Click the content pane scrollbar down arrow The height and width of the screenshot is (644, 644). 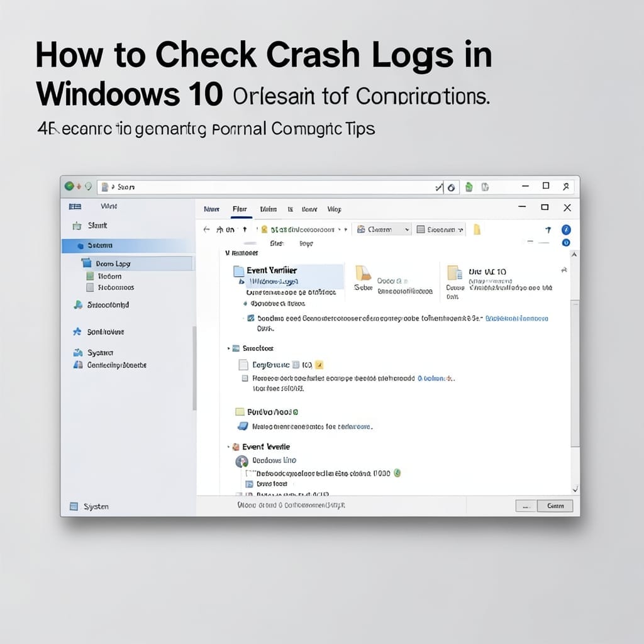click(575, 489)
